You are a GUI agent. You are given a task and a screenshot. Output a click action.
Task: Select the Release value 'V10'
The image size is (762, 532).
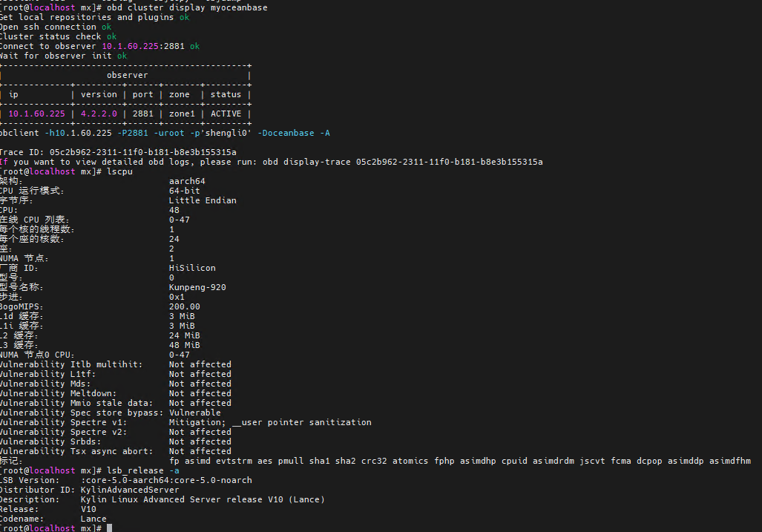(x=88, y=509)
